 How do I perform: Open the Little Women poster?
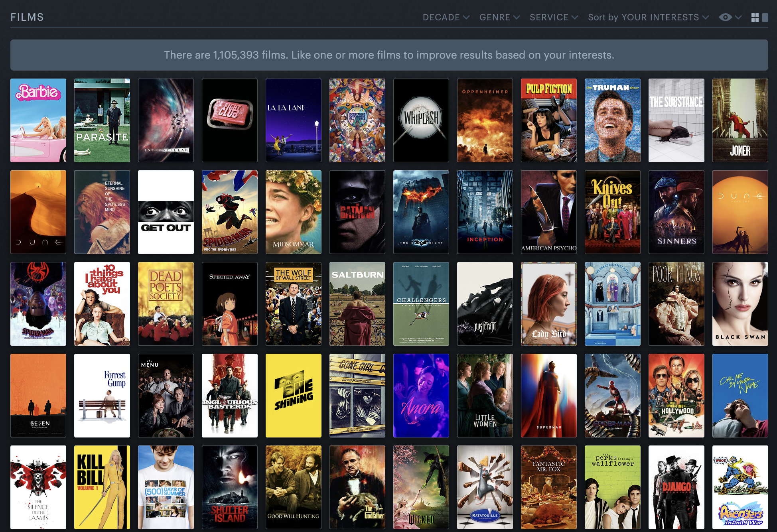point(485,396)
